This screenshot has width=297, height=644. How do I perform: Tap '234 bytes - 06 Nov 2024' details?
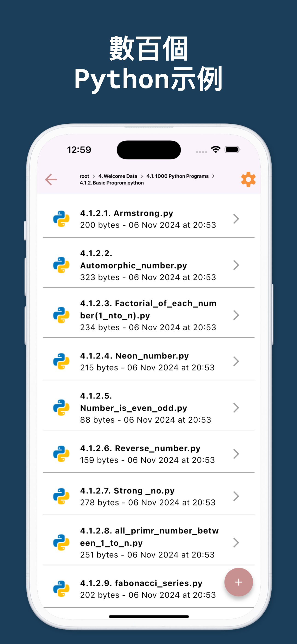(x=148, y=327)
